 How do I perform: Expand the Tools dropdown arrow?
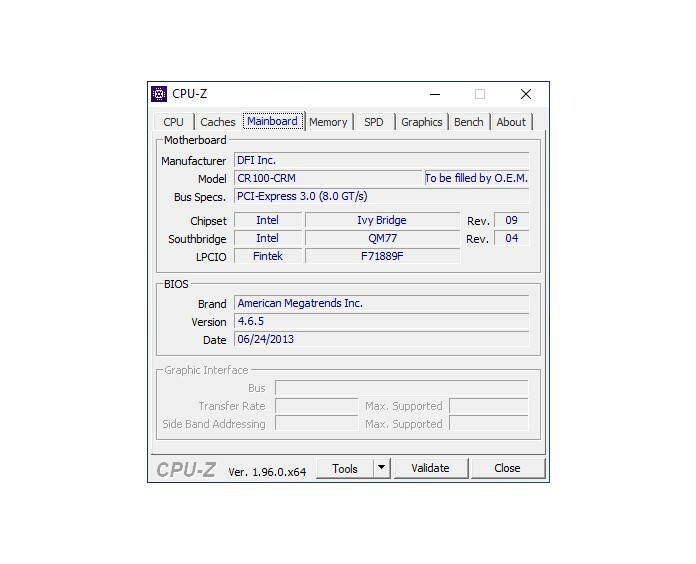point(381,469)
